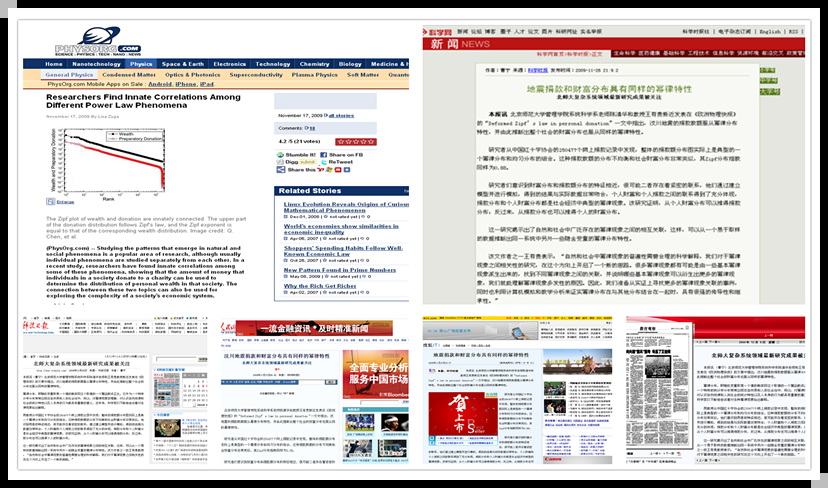Click the red 贺上市 advertisement banner

tap(463, 413)
